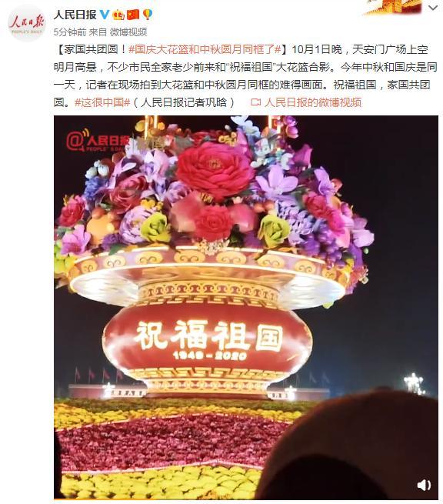Open the 人民日报 profile avatar
Image resolution: width=443 pixels, height=504 pixels.
tap(26, 23)
